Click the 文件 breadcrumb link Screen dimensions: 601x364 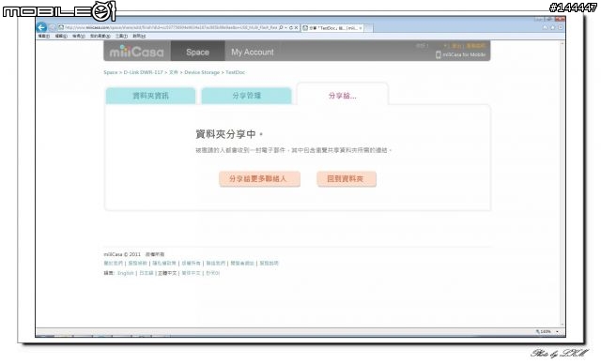click(x=174, y=72)
